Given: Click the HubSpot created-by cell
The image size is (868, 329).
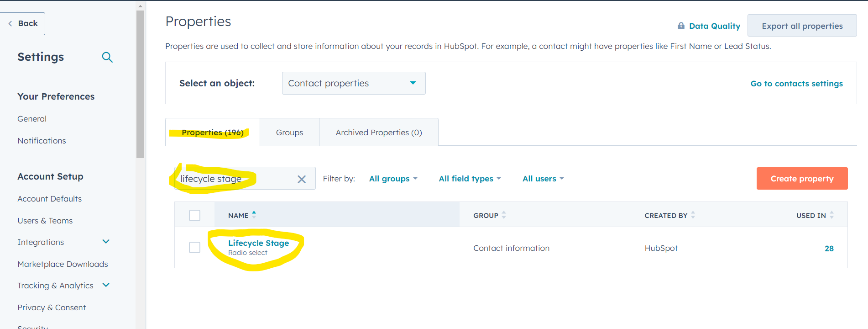Looking at the screenshot, I should (661, 248).
